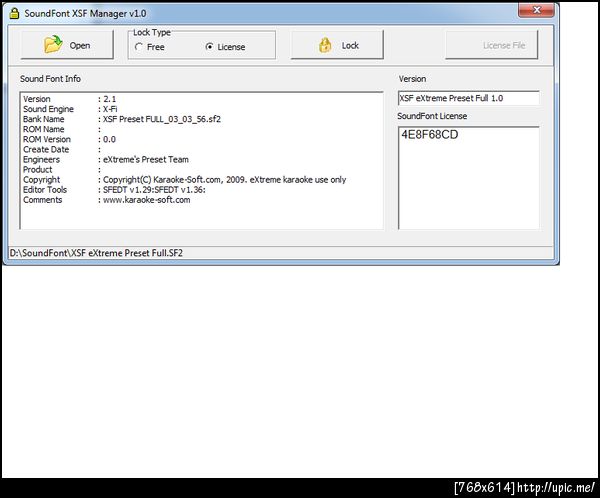Click the Lock Type group label

pos(152,33)
